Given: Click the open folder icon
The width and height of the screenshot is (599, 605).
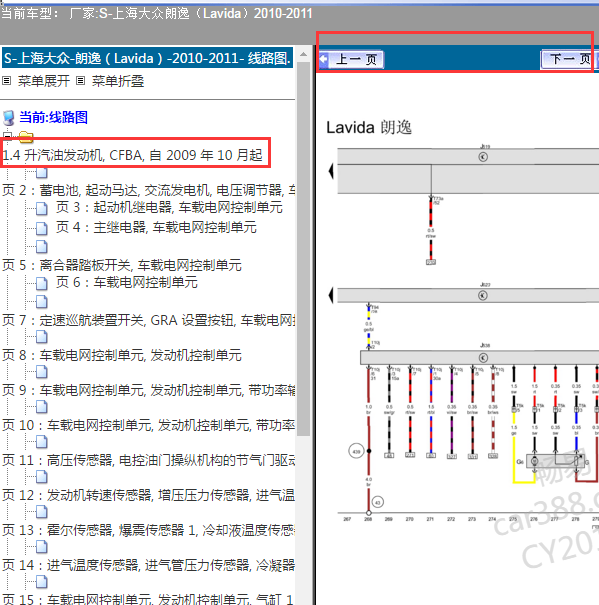Looking at the screenshot, I should (x=25, y=136).
